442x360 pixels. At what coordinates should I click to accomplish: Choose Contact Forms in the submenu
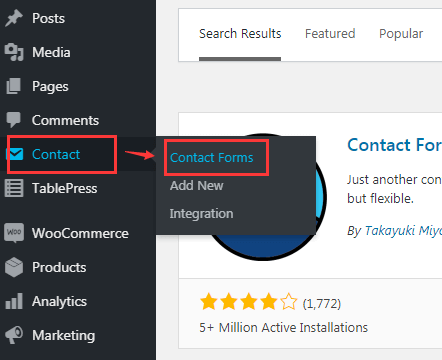tap(212, 157)
